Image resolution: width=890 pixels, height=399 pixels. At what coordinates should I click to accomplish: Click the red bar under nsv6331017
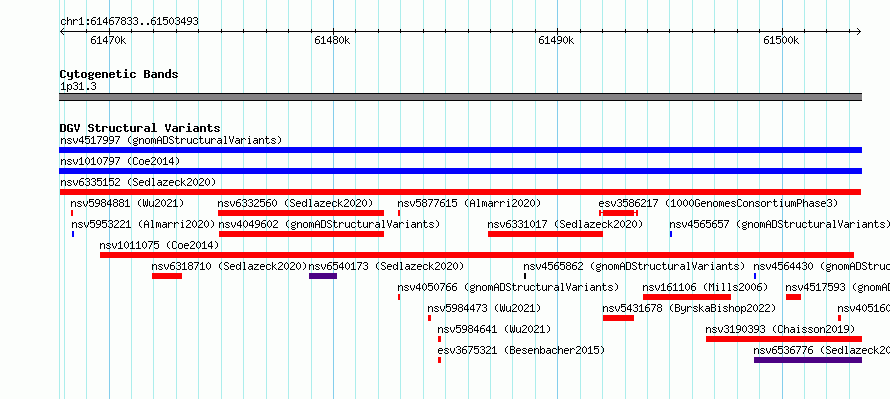click(x=545, y=234)
